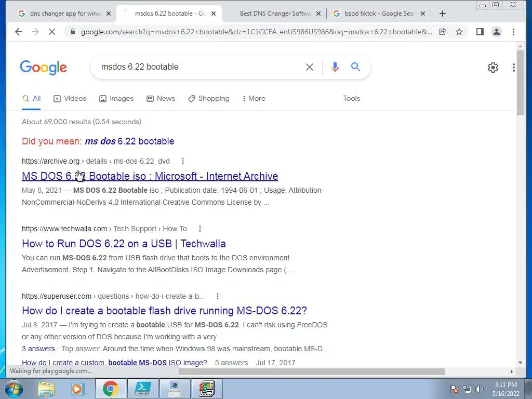This screenshot has height=399, width=532.
Task: Open the Chrome profile avatar
Action: [x=496, y=32]
